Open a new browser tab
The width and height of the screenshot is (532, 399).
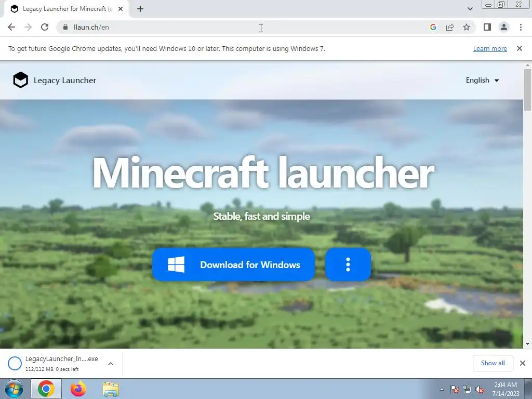140,9
